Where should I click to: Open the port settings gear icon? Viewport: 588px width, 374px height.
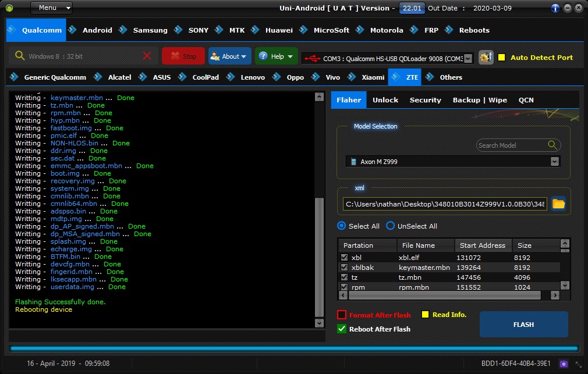486,58
